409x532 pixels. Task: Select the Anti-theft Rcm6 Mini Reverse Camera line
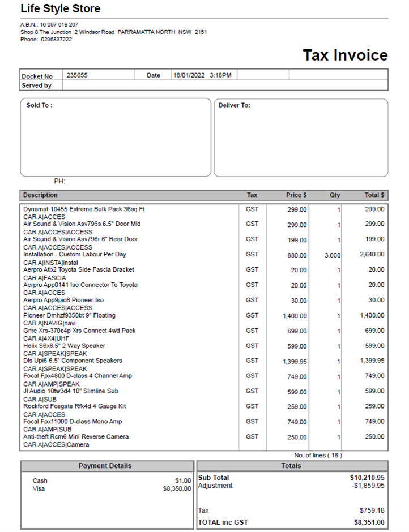76,437
